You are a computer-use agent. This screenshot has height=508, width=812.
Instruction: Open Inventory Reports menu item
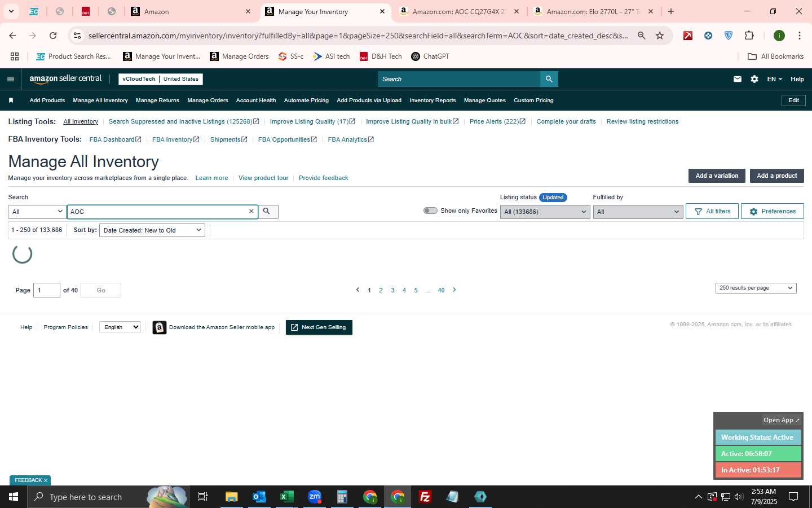coord(433,100)
